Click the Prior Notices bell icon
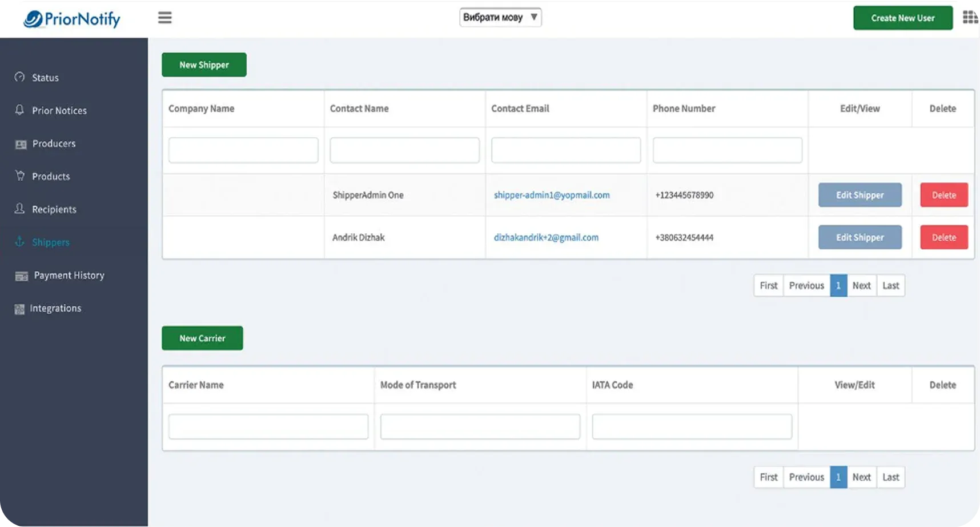 pyautogui.click(x=20, y=110)
